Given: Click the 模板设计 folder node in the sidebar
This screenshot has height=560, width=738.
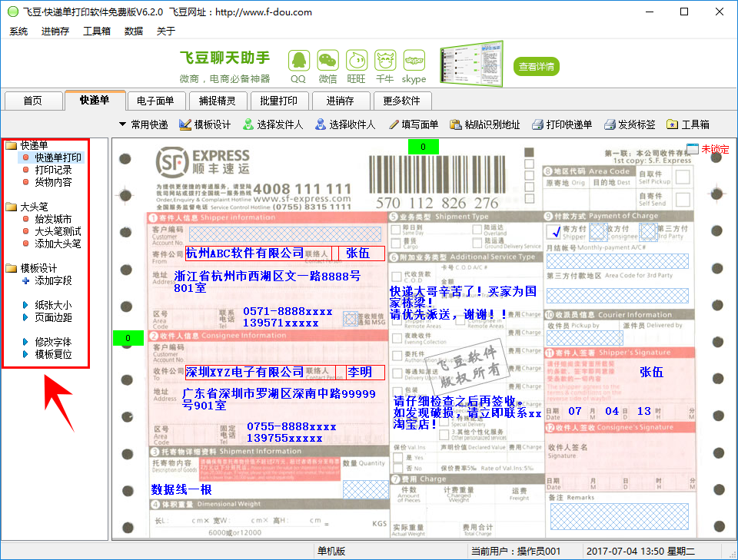Looking at the screenshot, I should (x=32, y=269).
